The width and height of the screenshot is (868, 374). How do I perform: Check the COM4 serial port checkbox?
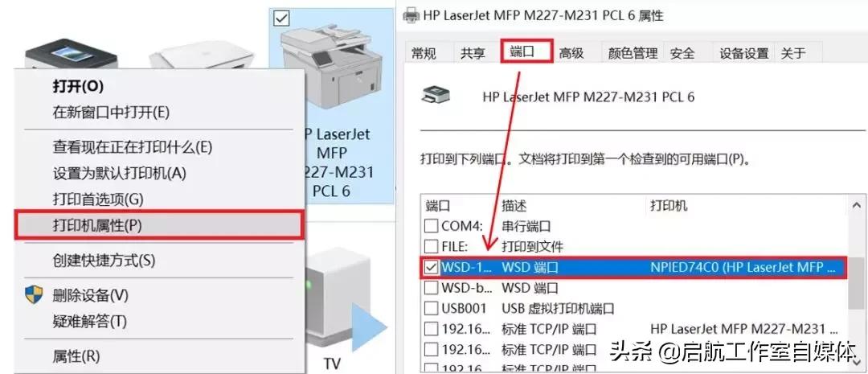(431, 225)
